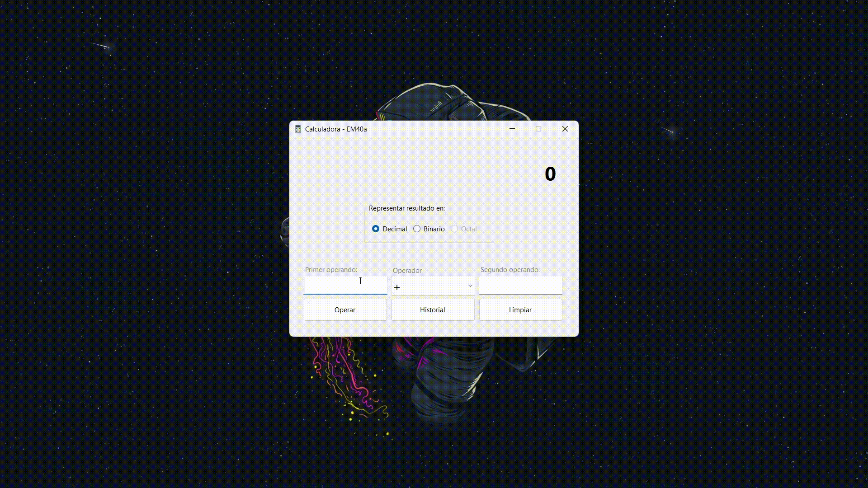Screen dimensions: 868x488
Task: Minimize the Calculadora window
Action: pyautogui.click(x=512, y=129)
